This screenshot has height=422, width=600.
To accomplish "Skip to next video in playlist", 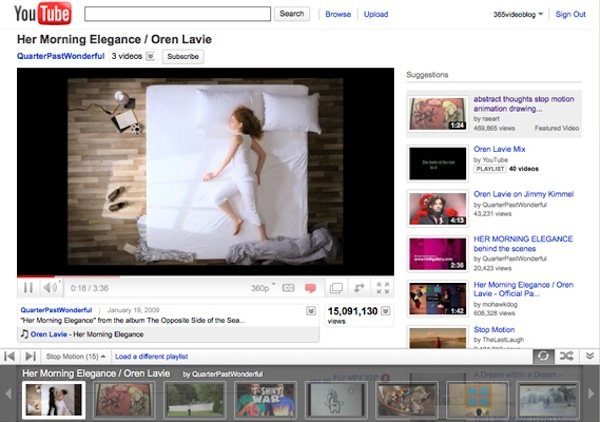I will (x=30, y=356).
